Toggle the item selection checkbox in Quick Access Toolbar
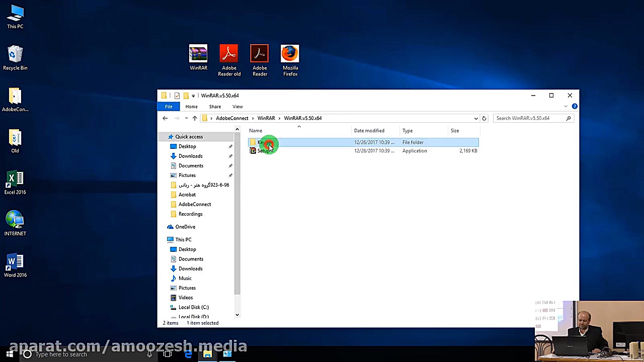The image size is (644, 362). pos(177,96)
